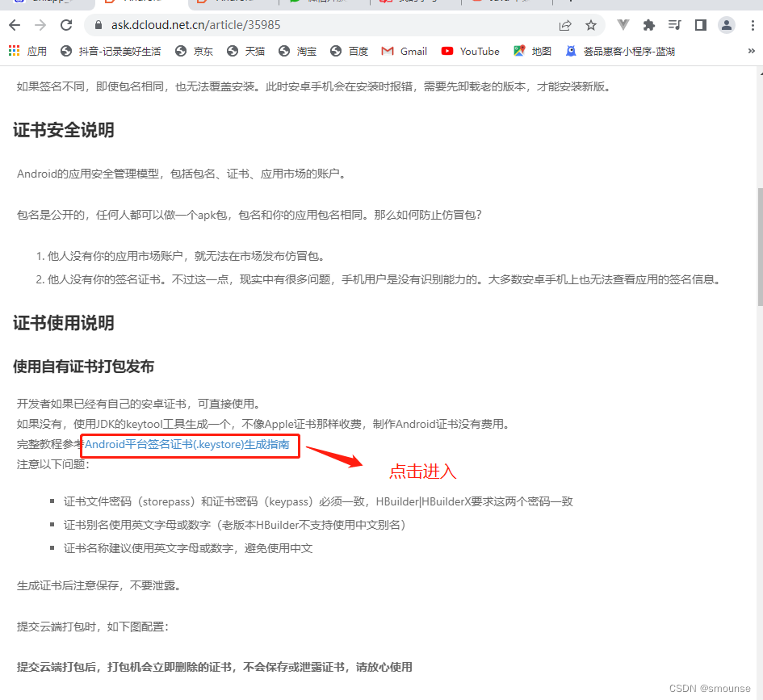Open the Vue devtools extension icon

coord(623,25)
